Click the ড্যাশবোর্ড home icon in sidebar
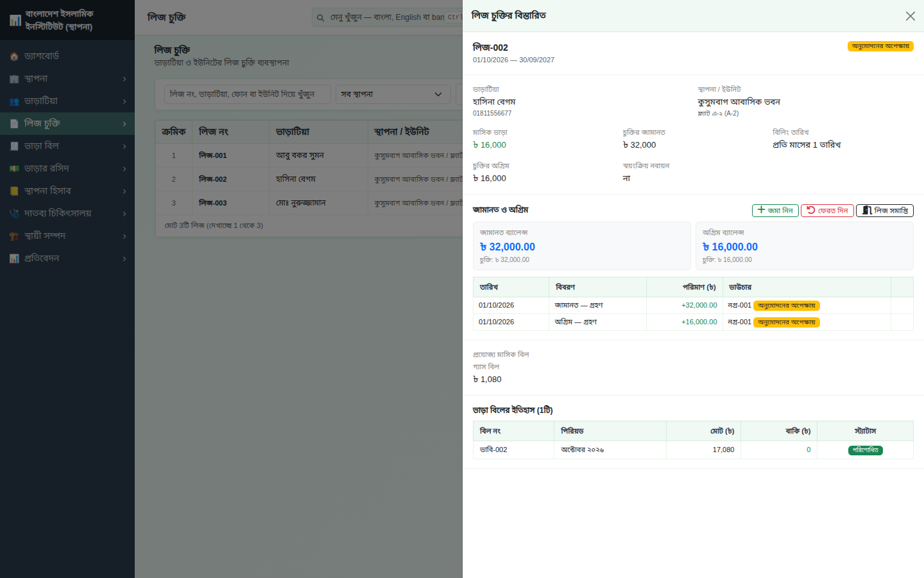This screenshot has height=578, width=924. pos(14,57)
